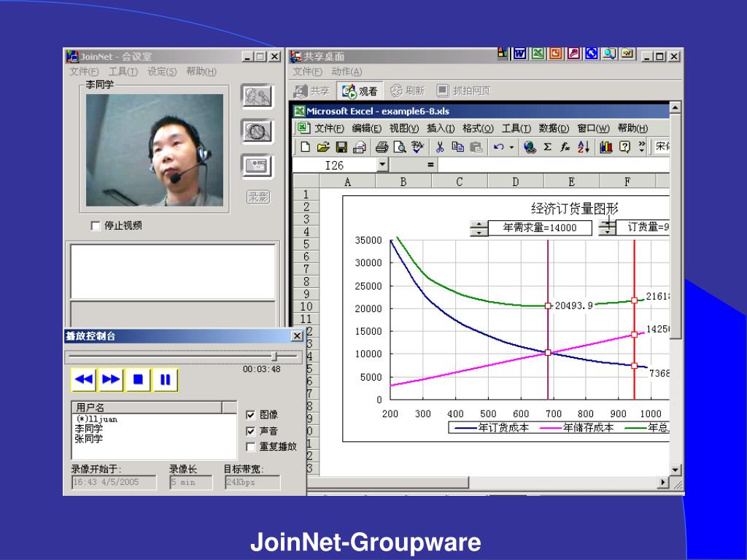This screenshot has width=747, height=560.
Task: Expand more toolbar buttons chevron
Action: [x=642, y=147]
